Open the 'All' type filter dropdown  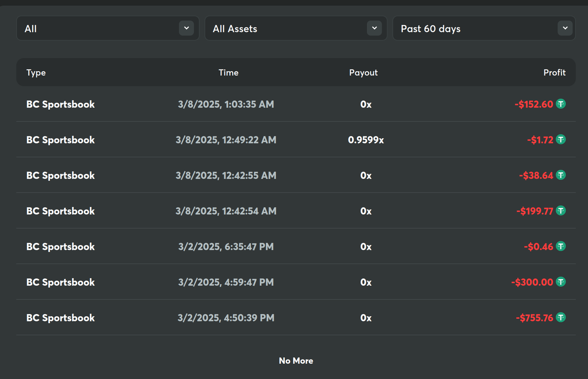108,28
